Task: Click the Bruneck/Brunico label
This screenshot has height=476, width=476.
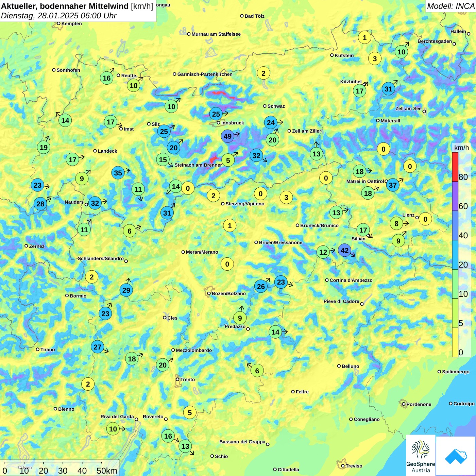Action: coord(319,225)
